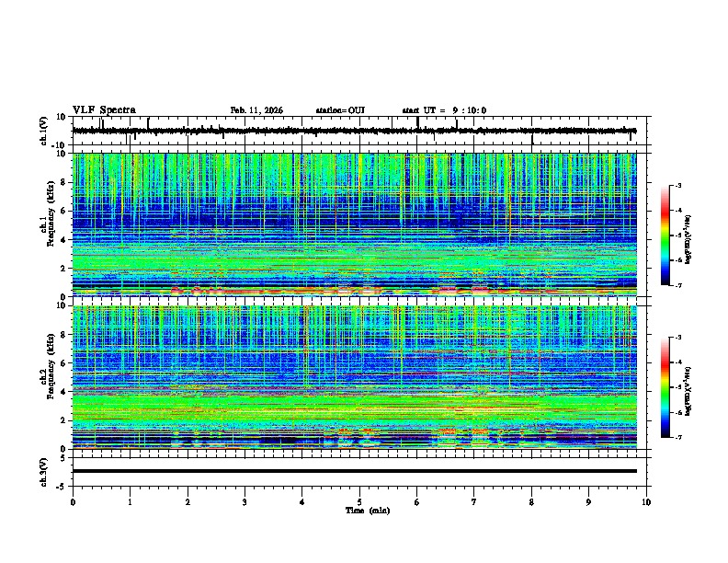Image resolution: width=728 pixels, height=563 pixels.
Task: Click inside the ch.2 frequency spectrogram
Action: coord(354,377)
